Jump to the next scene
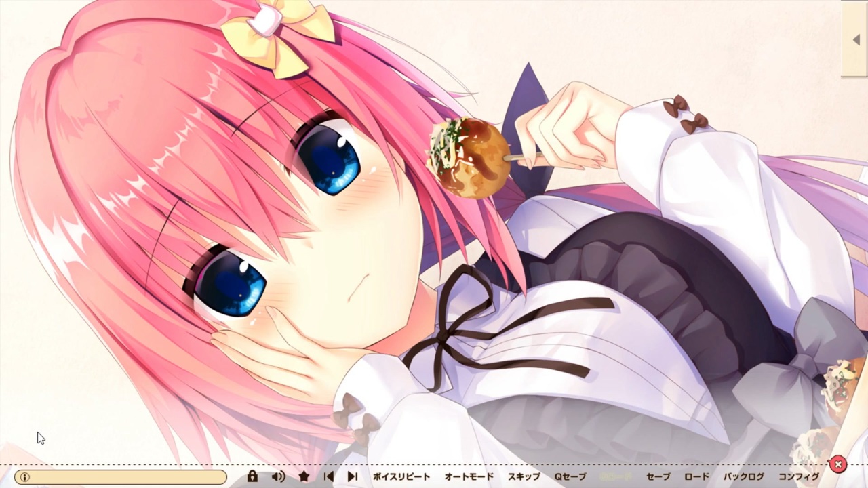 click(353, 476)
